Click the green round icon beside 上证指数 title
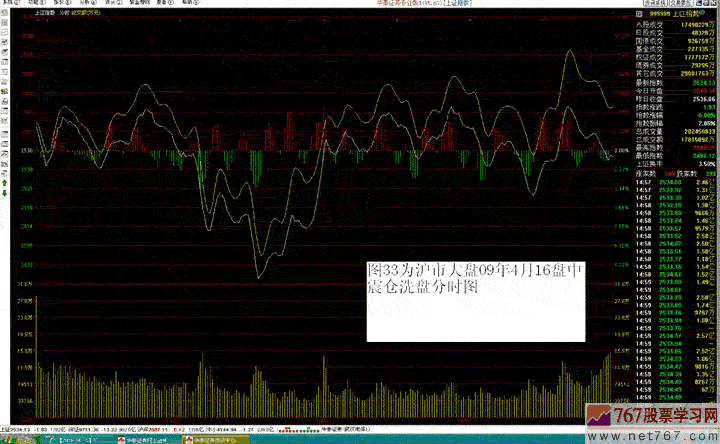720x444 pixels. 702,13
